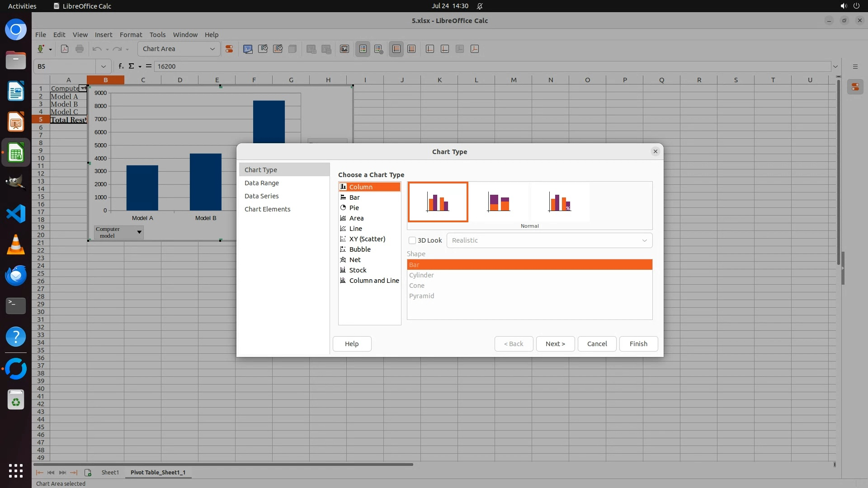Switch to the Sheet1 sheet tab
Screen dimensions: 868x488
110,472
